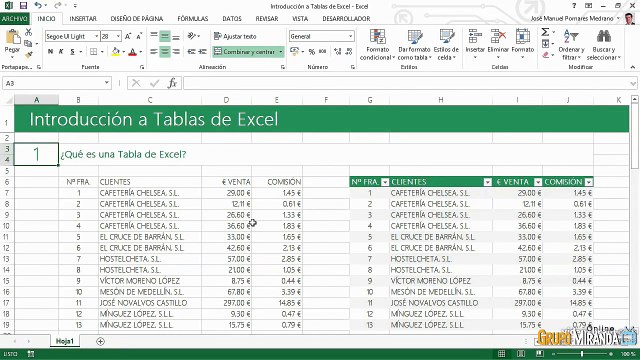Screen dimensions: 640x360
Task: Switch to Page Layout view in status bar
Action: [x=521, y=354]
